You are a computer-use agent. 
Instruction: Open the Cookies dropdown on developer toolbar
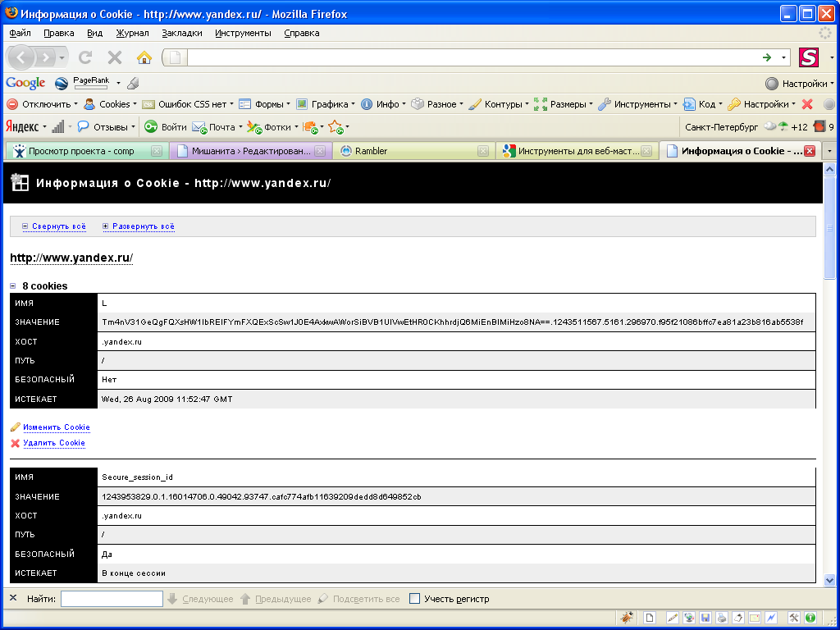[x=110, y=104]
